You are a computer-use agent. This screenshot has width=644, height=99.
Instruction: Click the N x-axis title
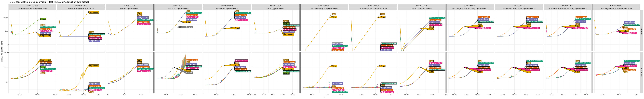pyautogui.click(x=324, y=97)
